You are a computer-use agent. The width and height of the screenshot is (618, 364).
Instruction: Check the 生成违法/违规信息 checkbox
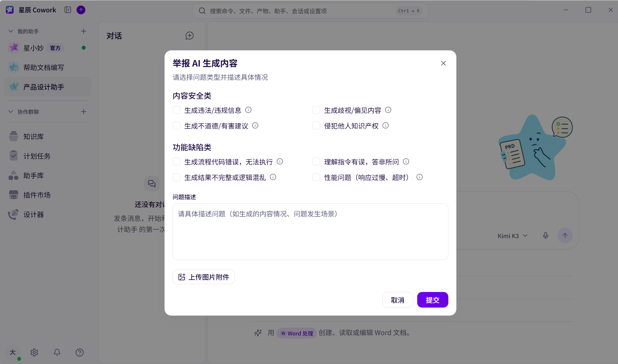[176, 110]
